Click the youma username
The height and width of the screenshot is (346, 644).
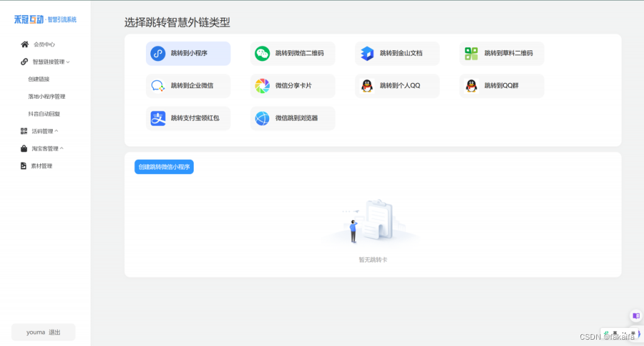pyautogui.click(x=36, y=332)
